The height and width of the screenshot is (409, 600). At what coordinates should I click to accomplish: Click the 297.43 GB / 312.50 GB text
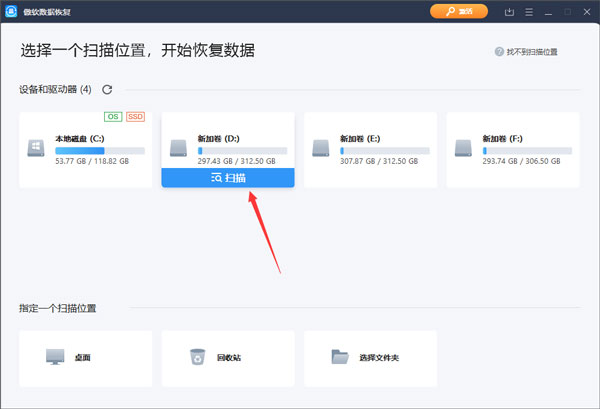point(236,161)
